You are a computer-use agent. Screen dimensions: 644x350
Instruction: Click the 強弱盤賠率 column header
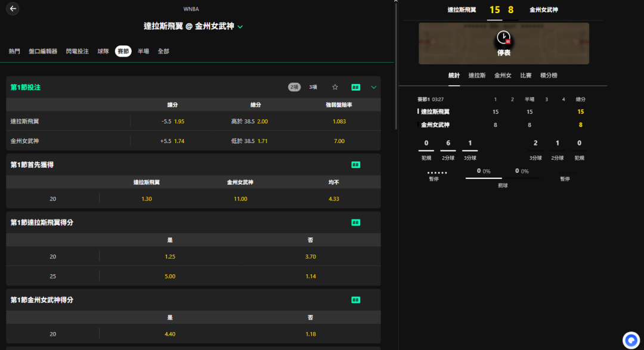[339, 105]
